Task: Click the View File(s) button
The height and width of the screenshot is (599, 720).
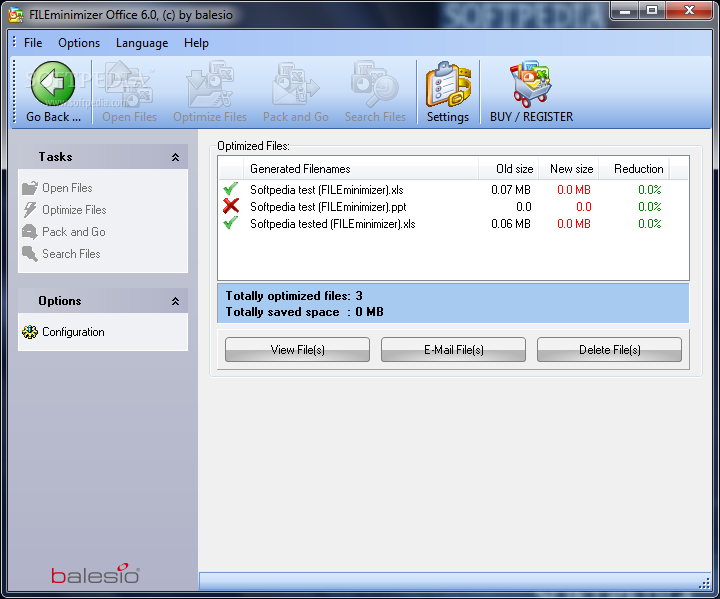Action: [297, 350]
